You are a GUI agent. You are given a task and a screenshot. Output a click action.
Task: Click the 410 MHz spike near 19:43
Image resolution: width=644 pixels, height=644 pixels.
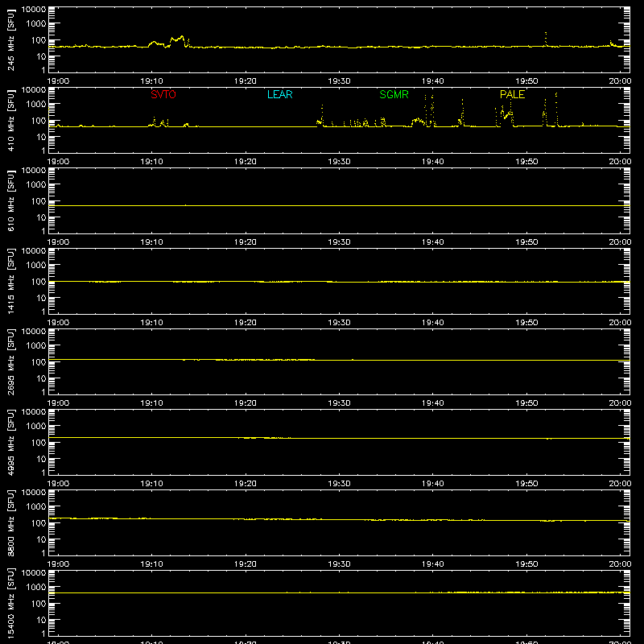tap(462, 111)
